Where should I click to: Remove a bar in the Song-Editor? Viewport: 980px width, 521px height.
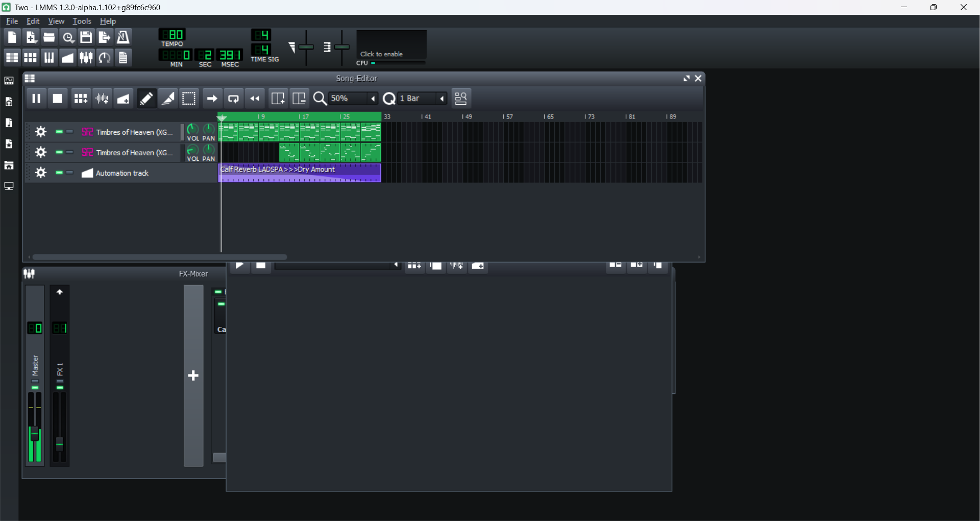pyautogui.click(x=299, y=99)
